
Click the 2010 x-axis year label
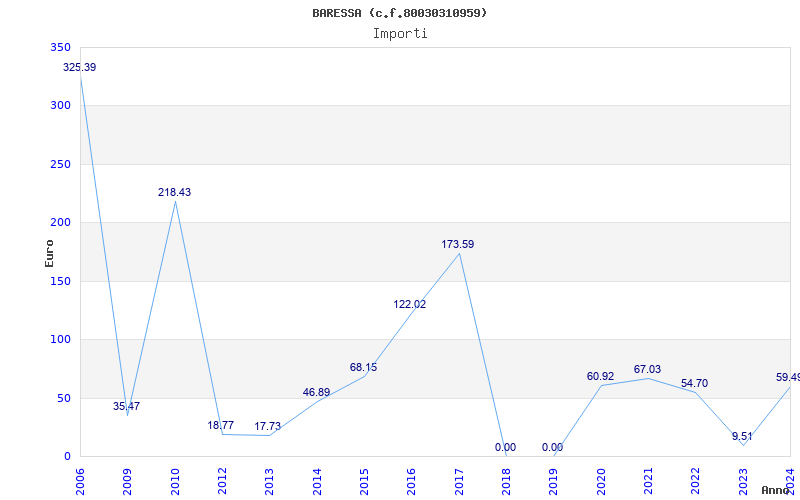(175, 482)
